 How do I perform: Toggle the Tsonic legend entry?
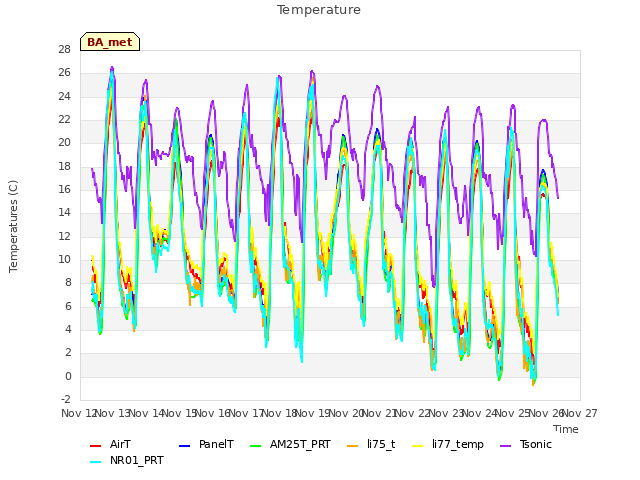526,444
